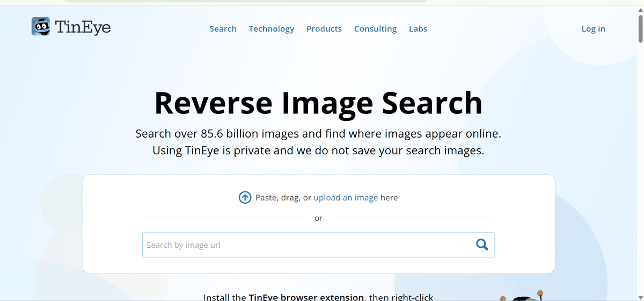The width and height of the screenshot is (644, 301).
Task: Focus the Search by image url field
Action: point(318,245)
